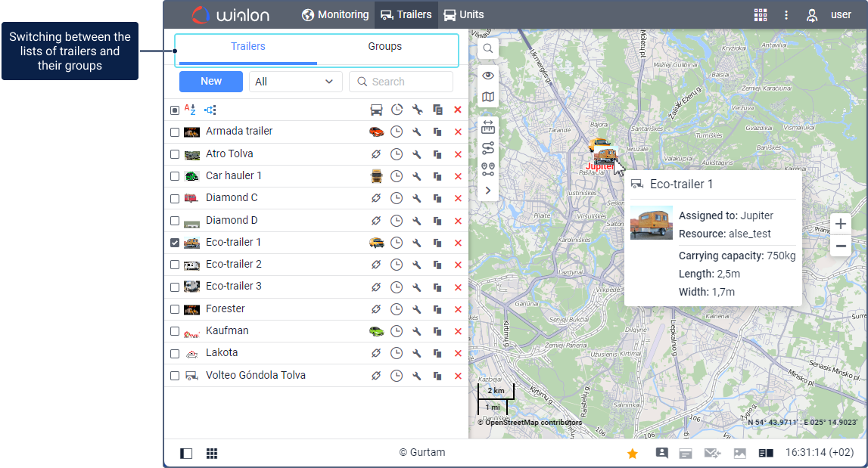Viewport: 868px width, 468px height.
Task: Open the map layers icon
Action: (x=487, y=97)
